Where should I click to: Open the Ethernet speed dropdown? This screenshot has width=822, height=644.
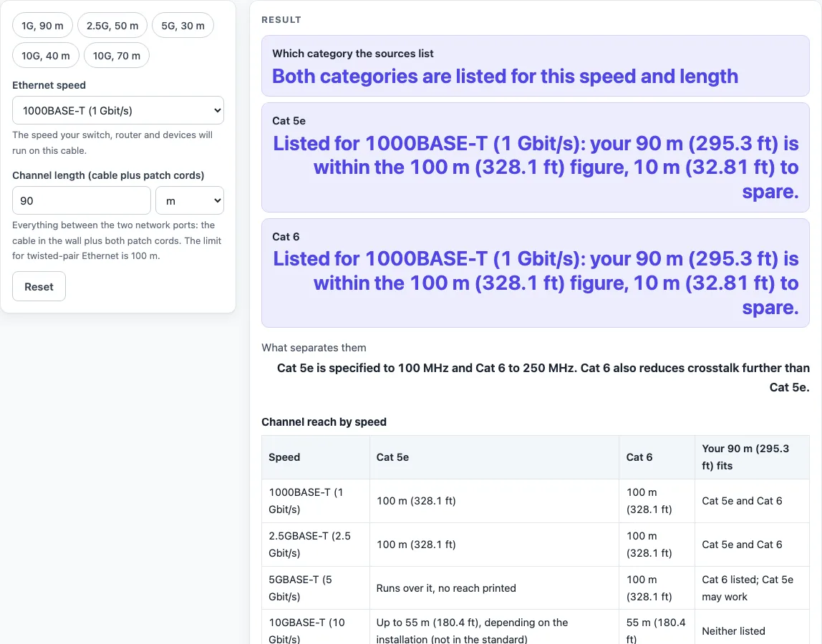coord(118,110)
